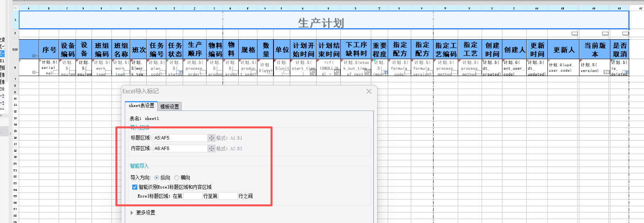Select the 物料编码 header cell
The image size is (644, 223).
(x=215, y=49)
